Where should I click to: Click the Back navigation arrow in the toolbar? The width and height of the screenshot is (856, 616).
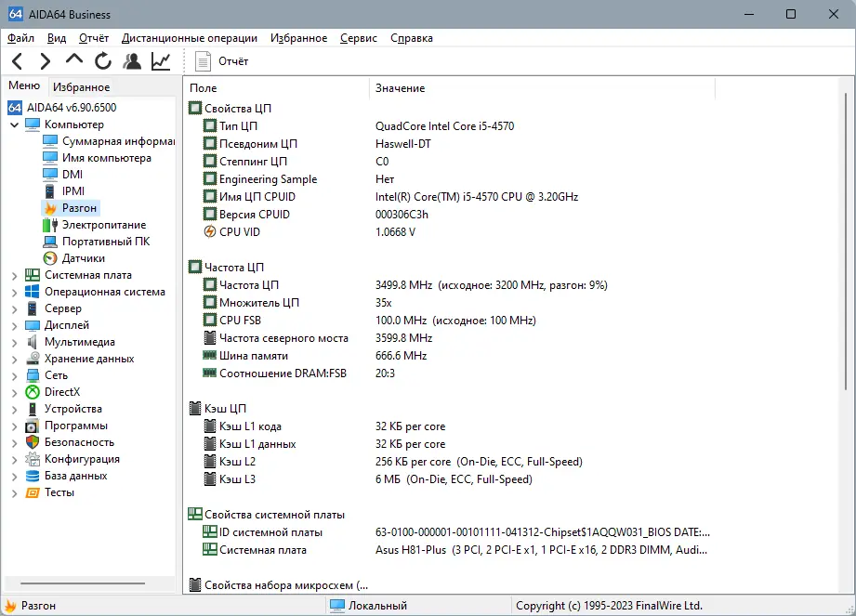point(17,61)
